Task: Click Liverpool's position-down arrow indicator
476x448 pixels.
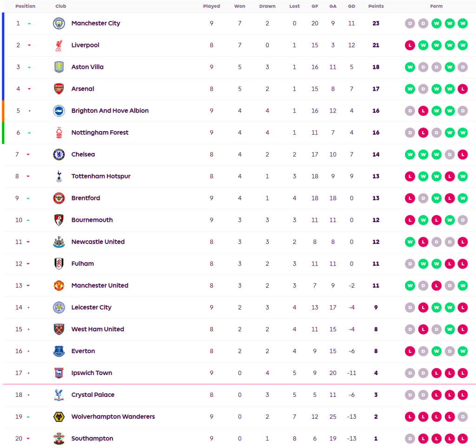Action: [x=29, y=46]
